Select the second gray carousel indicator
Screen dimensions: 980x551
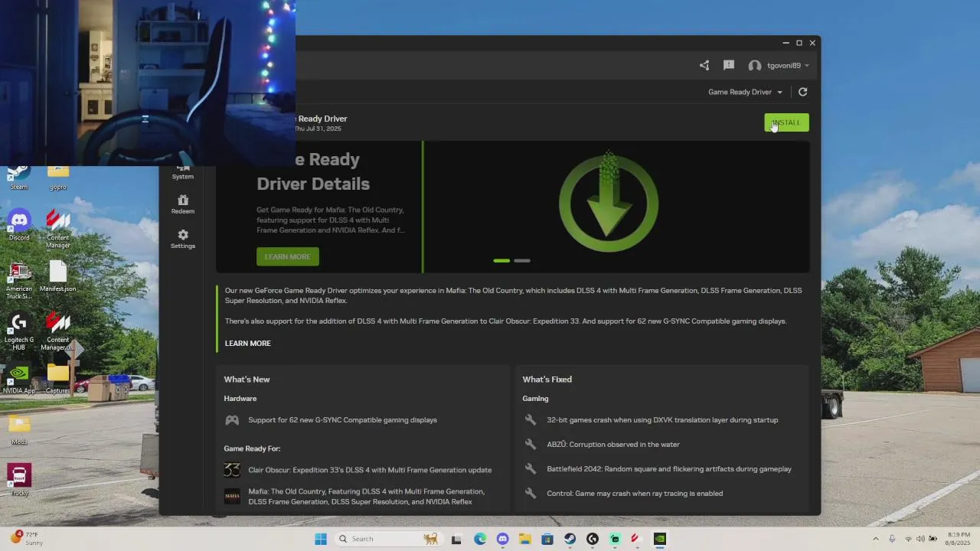522,261
